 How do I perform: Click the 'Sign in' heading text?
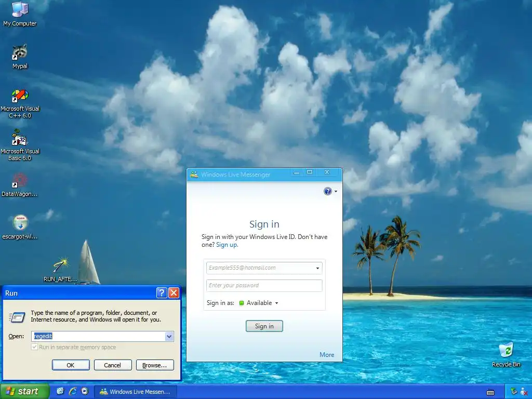(264, 224)
